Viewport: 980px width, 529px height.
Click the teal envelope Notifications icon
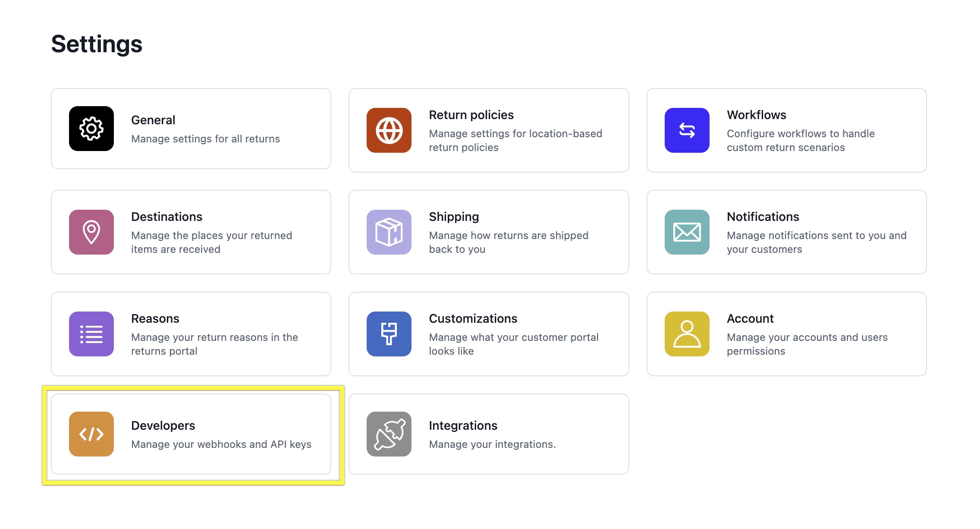pos(687,232)
